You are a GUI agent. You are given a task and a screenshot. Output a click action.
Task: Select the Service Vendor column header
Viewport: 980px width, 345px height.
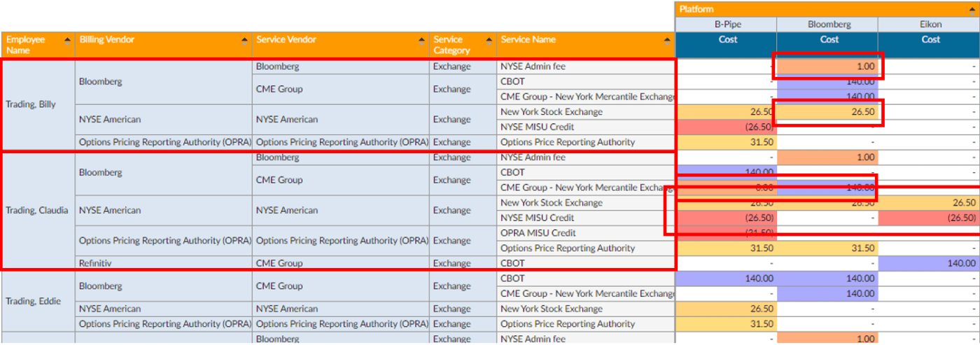tap(340, 45)
